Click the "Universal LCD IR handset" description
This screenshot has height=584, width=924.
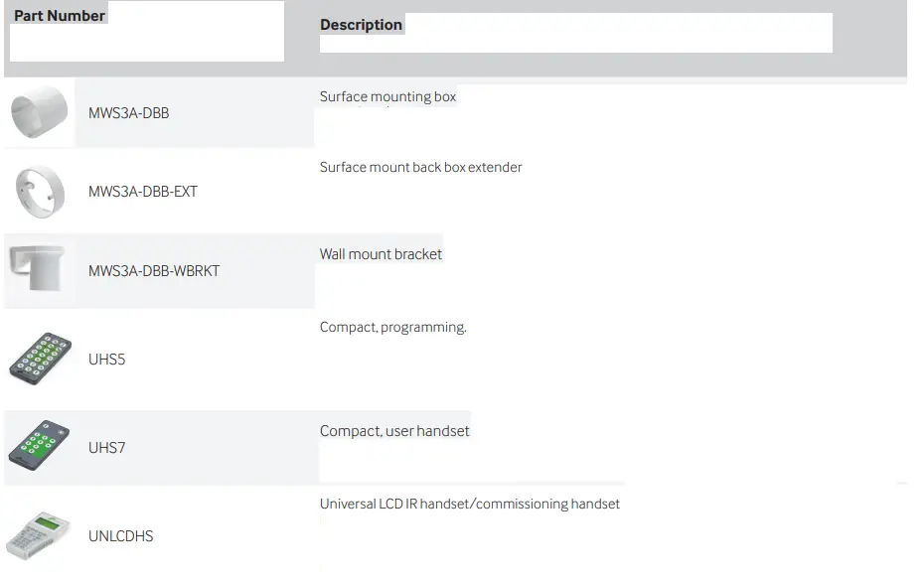click(469, 505)
